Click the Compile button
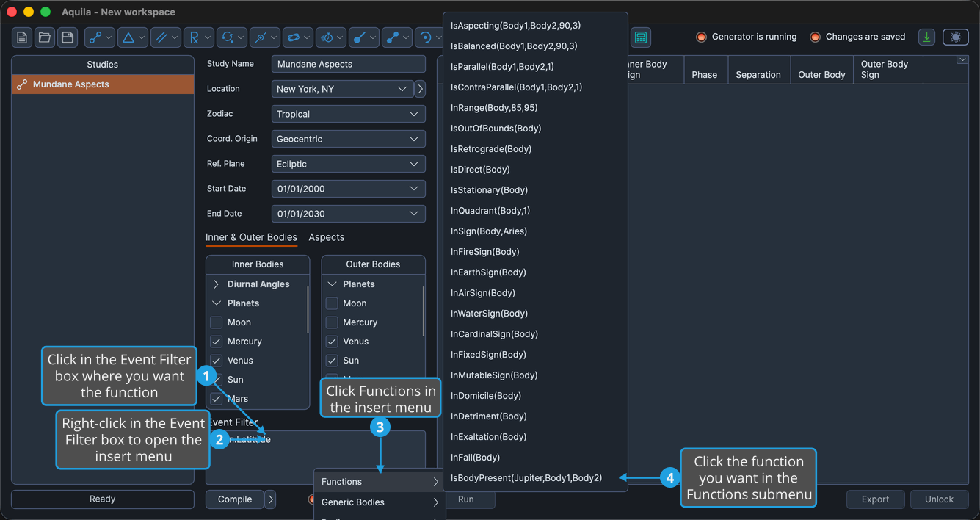The height and width of the screenshot is (520, 980). pyautogui.click(x=235, y=499)
